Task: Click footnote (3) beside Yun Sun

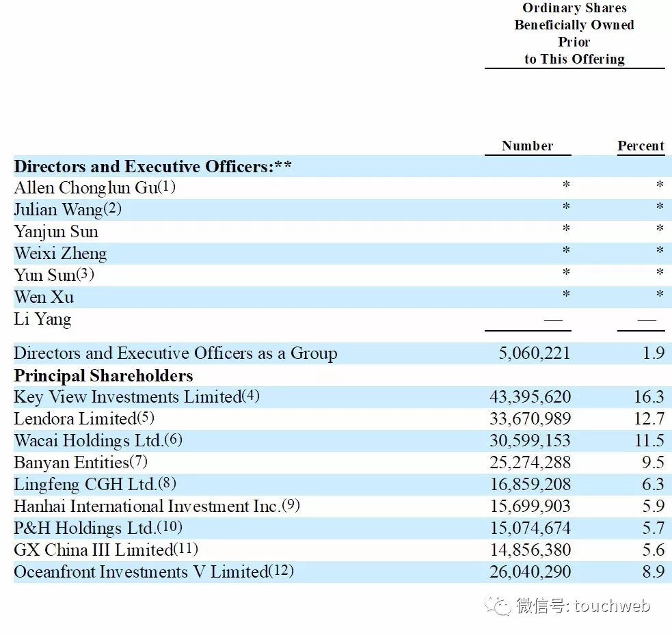Action: 85,274
